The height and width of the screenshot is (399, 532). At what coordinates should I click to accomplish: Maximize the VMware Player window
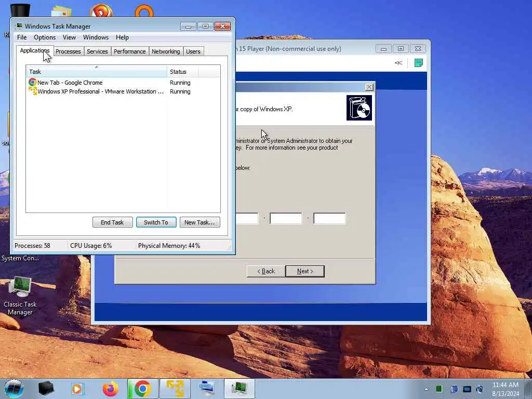click(x=401, y=49)
